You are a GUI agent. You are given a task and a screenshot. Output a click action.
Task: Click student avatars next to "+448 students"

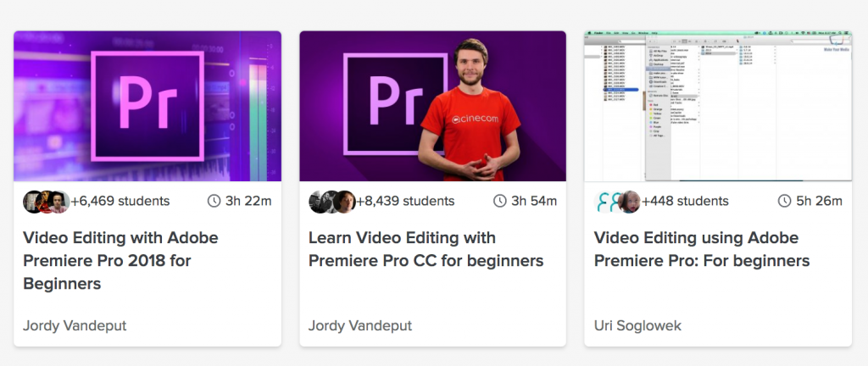(x=617, y=202)
